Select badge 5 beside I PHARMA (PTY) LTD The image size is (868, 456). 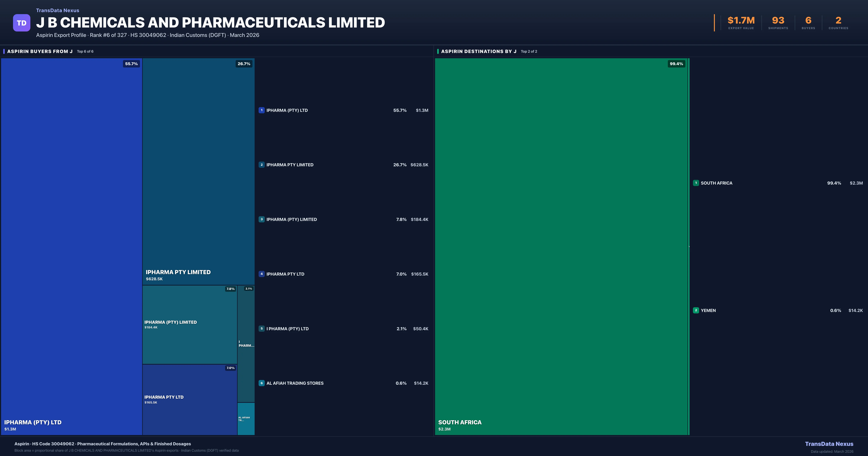[x=262, y=328]
